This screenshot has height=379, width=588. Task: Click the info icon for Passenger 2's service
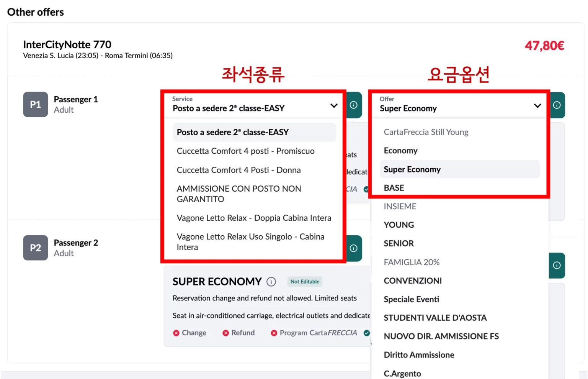tap(353, 248)
